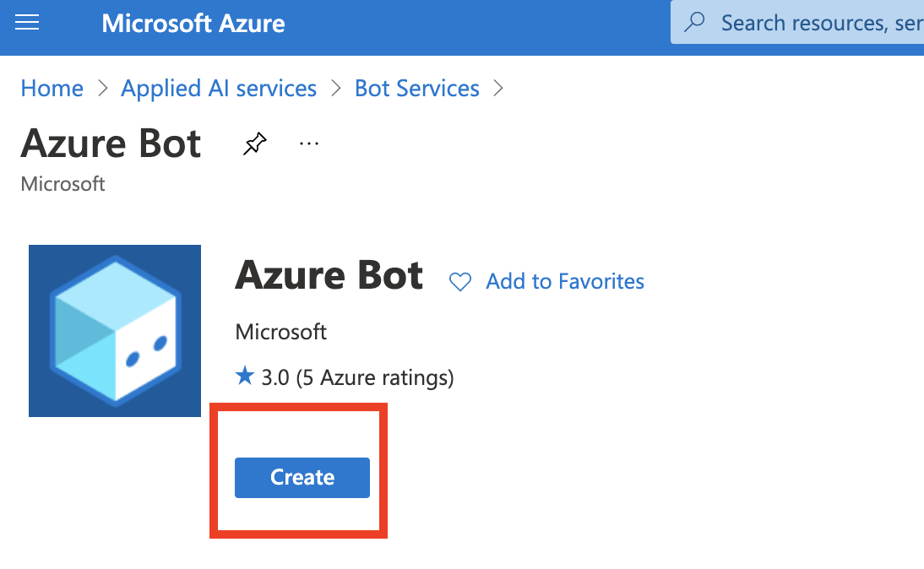This screenshot has width=924, height=569.
Task: Open the ellipsis options next to pin icon
Action: (308, 144)
